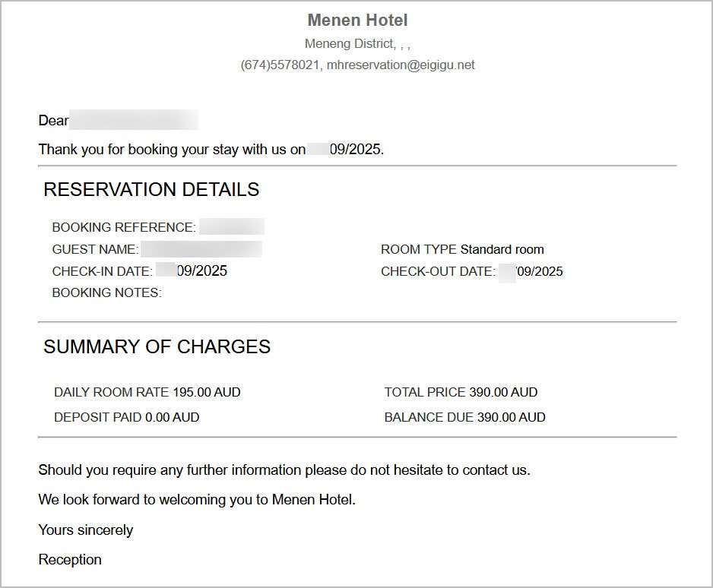The height and width of the screenshot is (588, 713).
Task: Click the Menen Hotel title heading
Action: pos(357,21)
